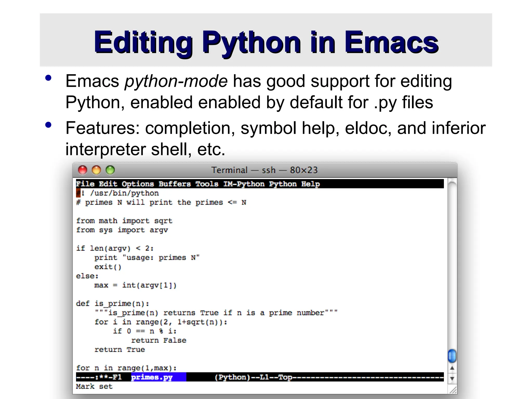Click the Terminal window title text
Image resolution: width=532 pixels, height=399 pixels.
(x=264, y=170)
